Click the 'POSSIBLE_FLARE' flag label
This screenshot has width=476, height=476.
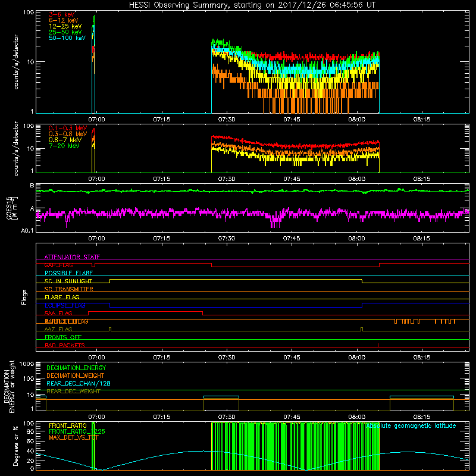[68, 273]
